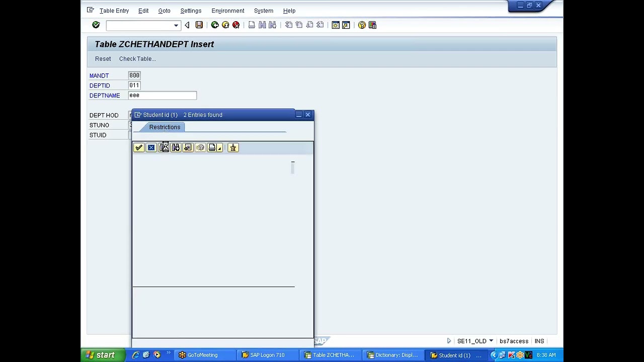Toggle the INS insert mode indicator
The height and width of the screenshot is (362, 644).
pos(539,341)
